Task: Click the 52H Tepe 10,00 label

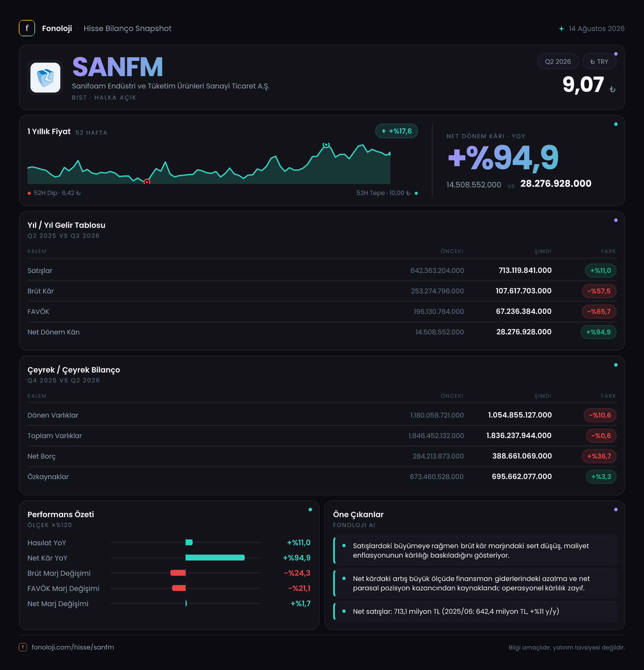Action: click(383, 193)
